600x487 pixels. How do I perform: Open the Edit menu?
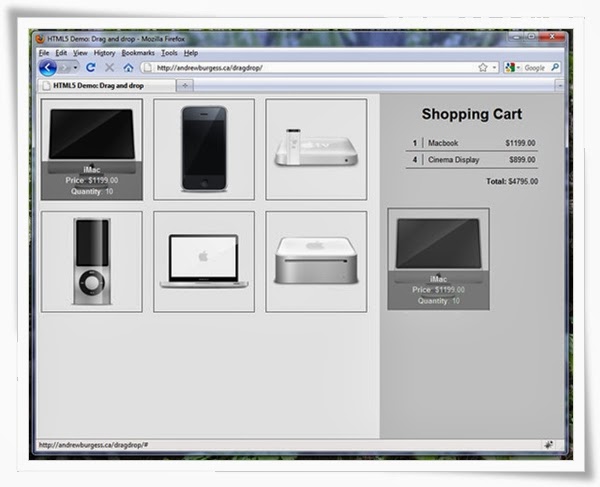click(61, 53)
